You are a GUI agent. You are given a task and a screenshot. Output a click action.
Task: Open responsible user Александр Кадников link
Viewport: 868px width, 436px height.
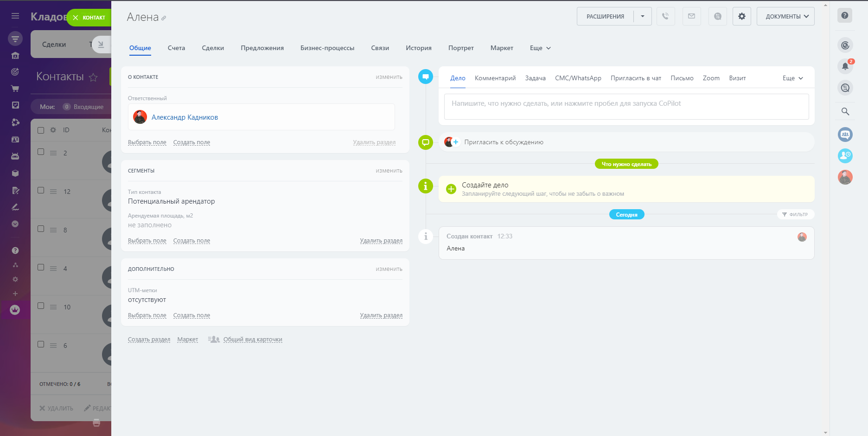pyautogui.click(x=185, y=117)
